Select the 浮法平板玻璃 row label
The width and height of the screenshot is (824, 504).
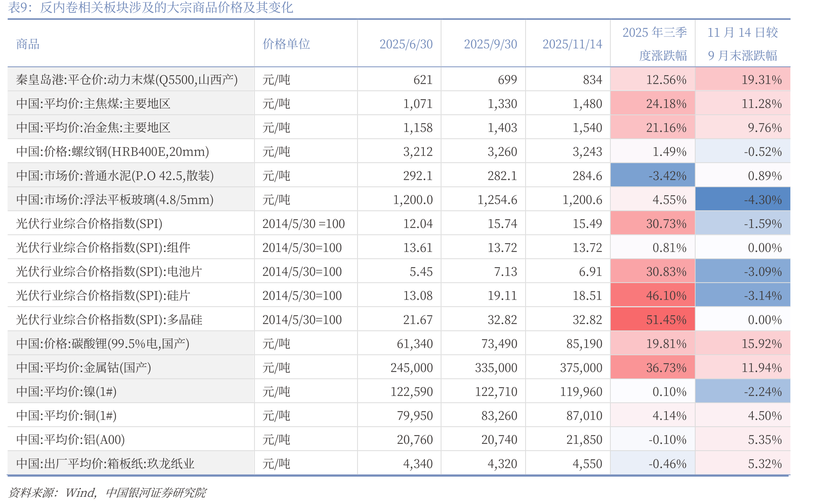(x=115, y=200)
